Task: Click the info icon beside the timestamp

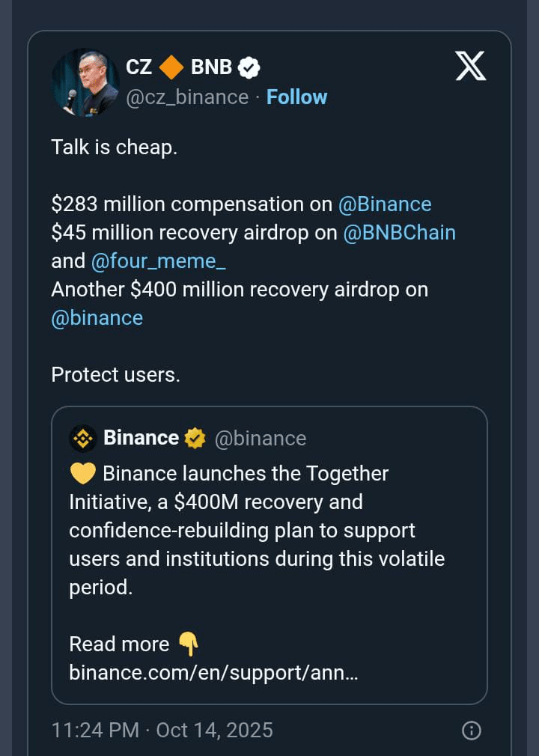Action: [x=471, y=731]
